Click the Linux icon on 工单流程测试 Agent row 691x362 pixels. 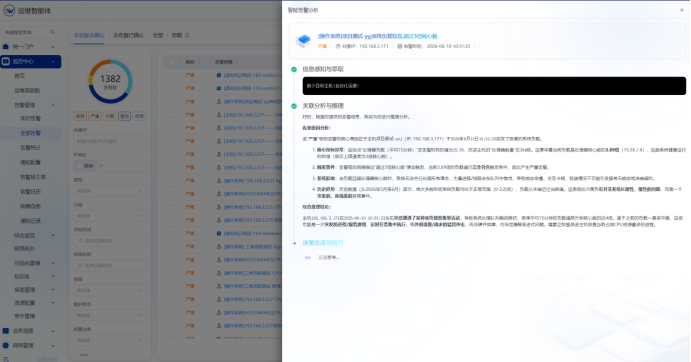click(219, 246)
